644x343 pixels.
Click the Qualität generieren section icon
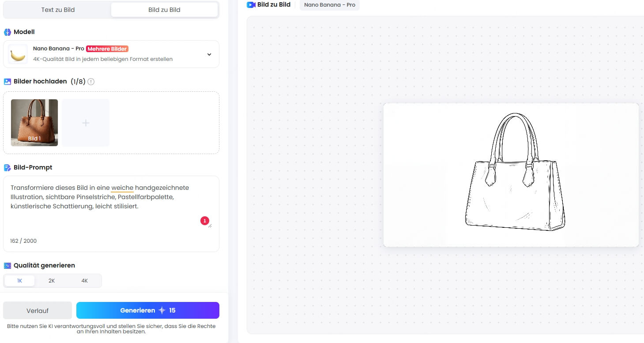(8, 266)
